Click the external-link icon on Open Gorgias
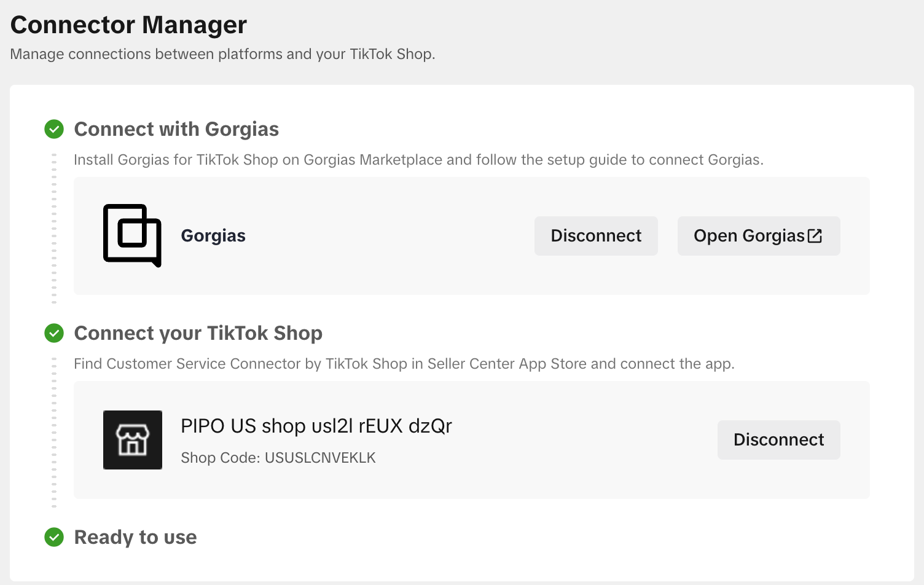 click(x=815, y=236)
